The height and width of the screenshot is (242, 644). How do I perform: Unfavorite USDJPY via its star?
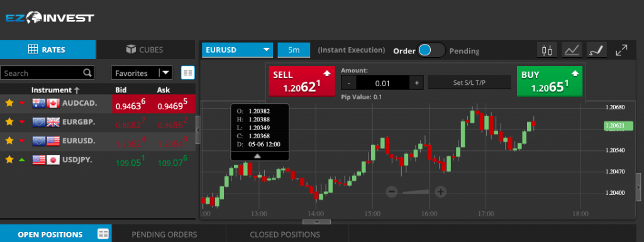(x=9, y=160)
